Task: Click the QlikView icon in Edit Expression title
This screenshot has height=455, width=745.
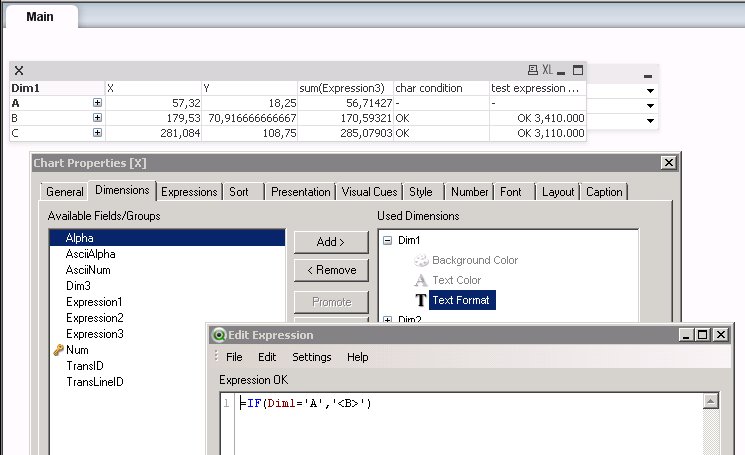Action: [219, 335]
